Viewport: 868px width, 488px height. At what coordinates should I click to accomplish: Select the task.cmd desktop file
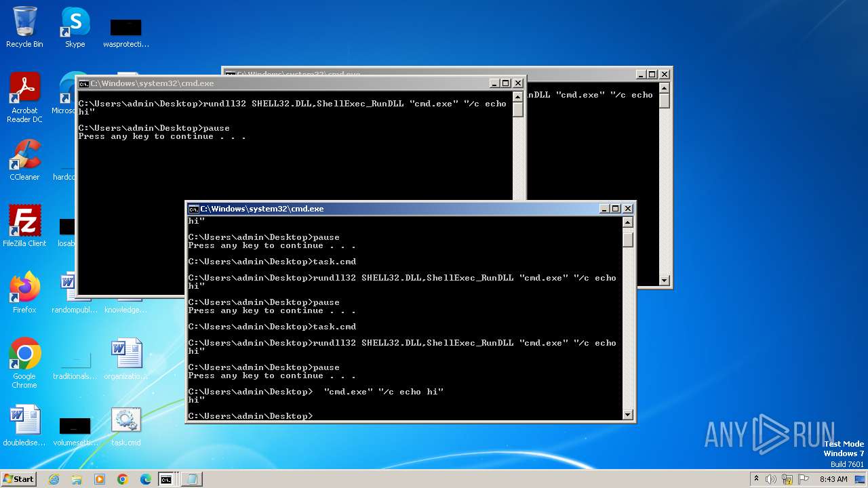pos(125,426)
